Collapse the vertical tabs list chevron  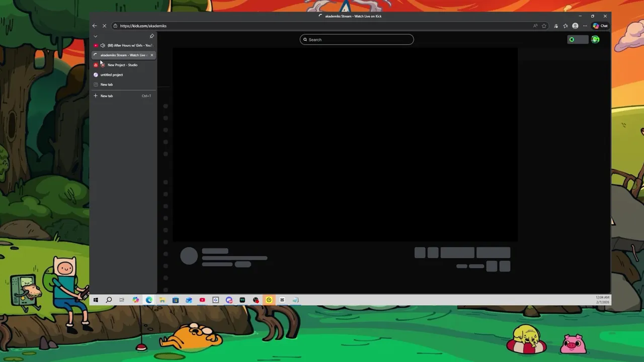tap(96, 36)
